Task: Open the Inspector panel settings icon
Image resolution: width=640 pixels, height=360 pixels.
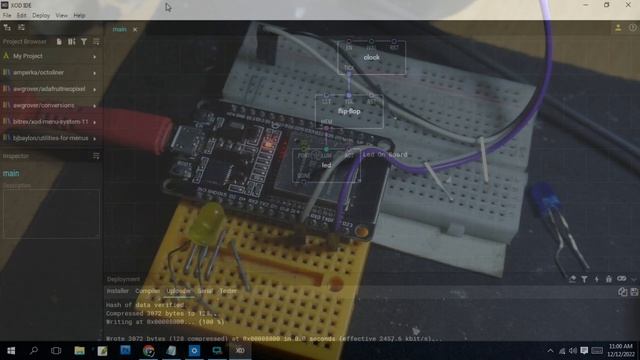Action: [96, 156]
